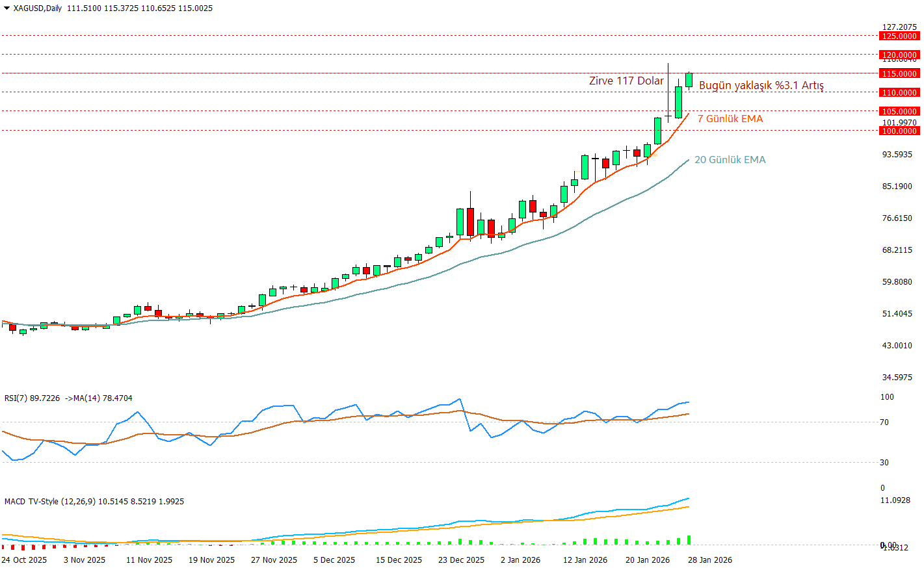
Task: Select the 'Zirve 117 Dolar' text annotation
Action: tap(626, 81)
